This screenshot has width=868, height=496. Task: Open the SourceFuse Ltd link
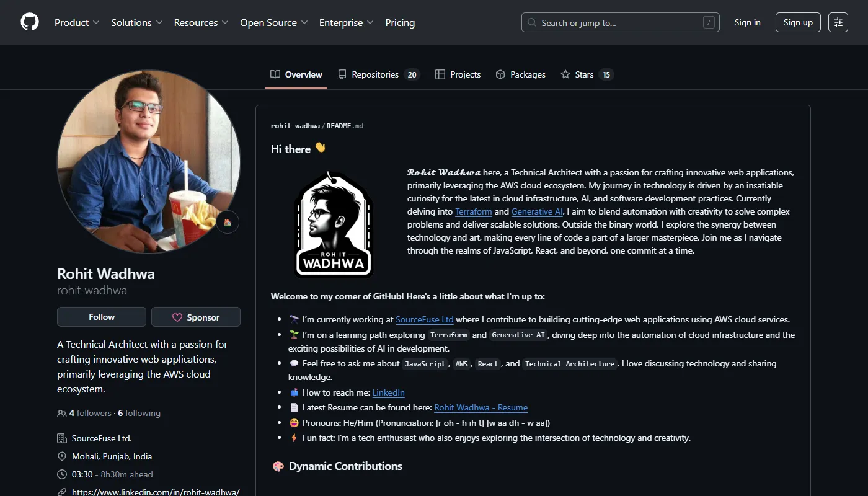tap(425, 320)
